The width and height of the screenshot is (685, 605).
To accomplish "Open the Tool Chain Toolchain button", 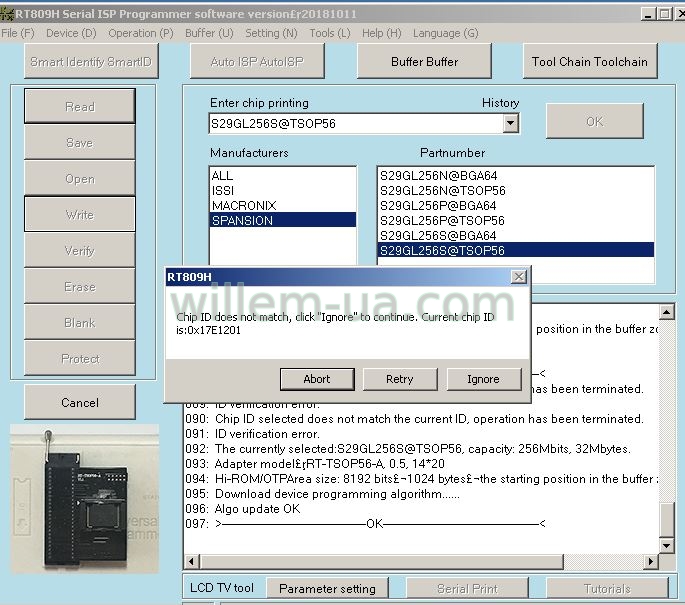I will click(590, 62).
